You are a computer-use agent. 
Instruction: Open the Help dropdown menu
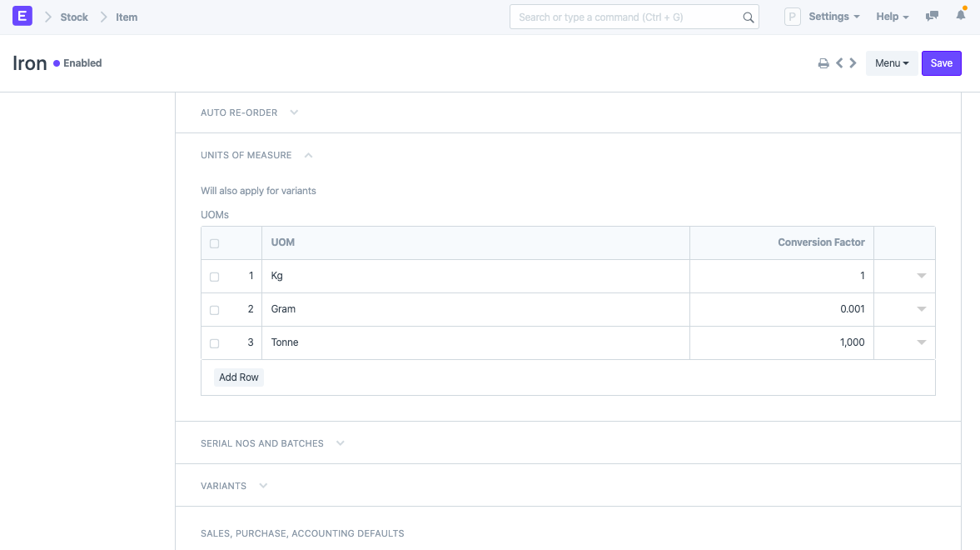click(892, 17)
